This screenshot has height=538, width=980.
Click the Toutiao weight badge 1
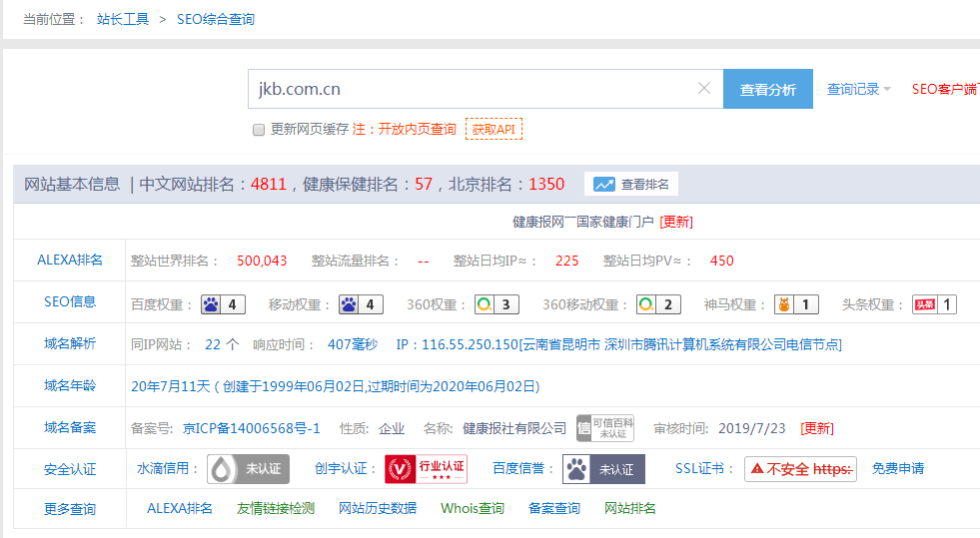934,304
